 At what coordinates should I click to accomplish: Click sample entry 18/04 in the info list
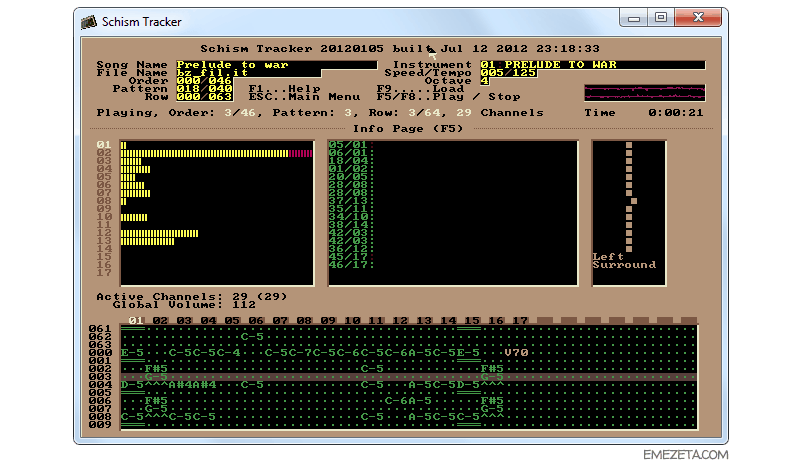348,161
